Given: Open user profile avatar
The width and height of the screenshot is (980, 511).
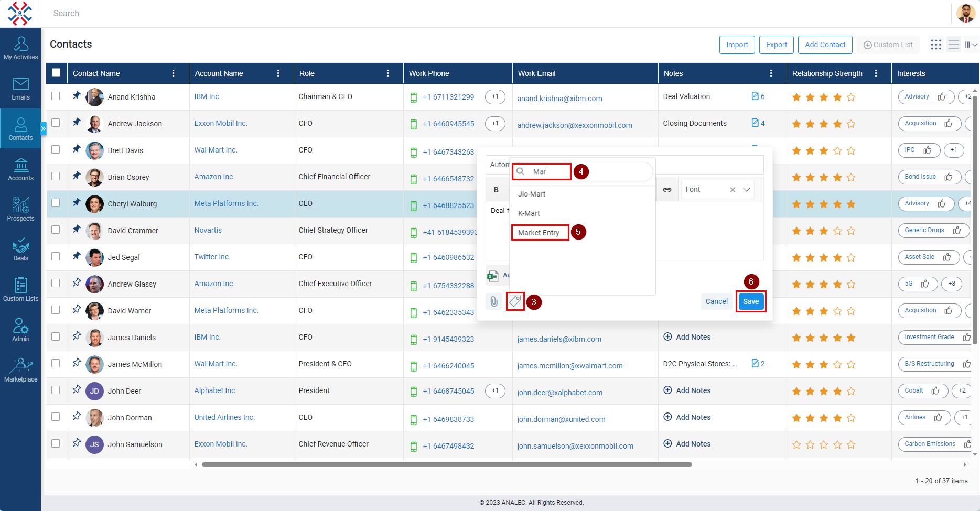Looking at the screenshot, I should (x=966, y=13).
